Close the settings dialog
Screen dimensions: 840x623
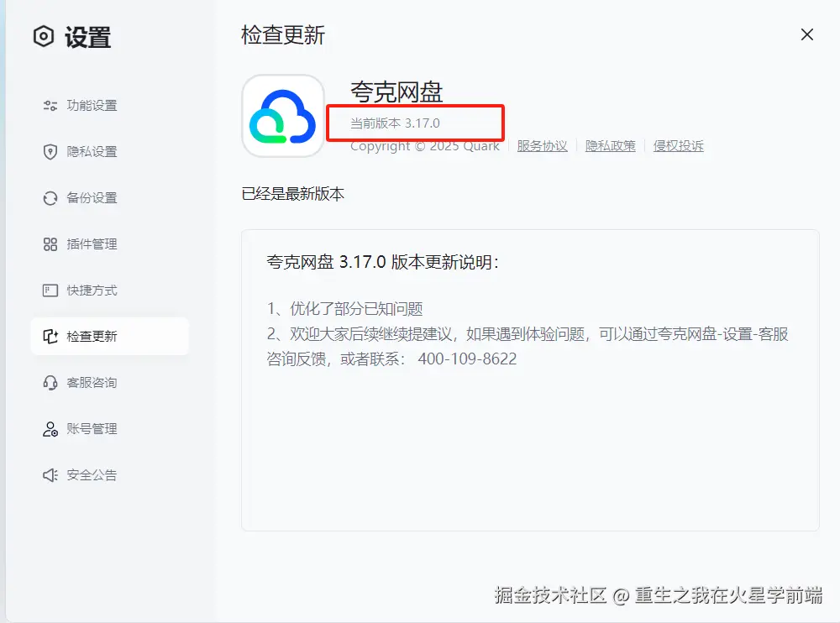click(x=806, y=34)
